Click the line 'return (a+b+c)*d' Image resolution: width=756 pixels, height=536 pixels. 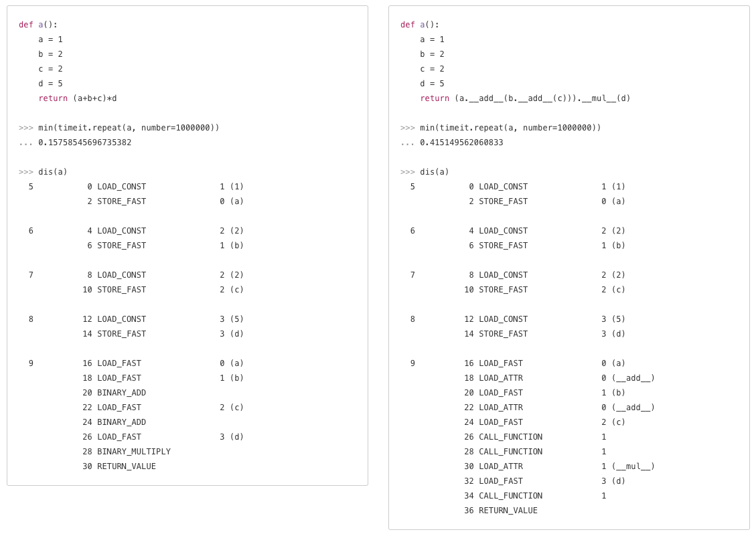click(78, 98)
